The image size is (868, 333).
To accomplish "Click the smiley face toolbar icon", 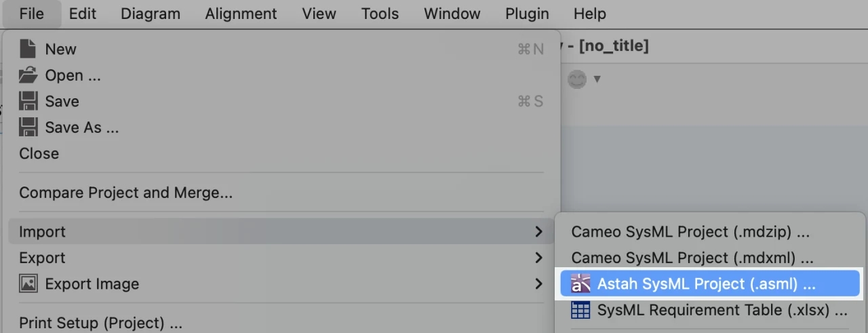I will tap(576, 79).
